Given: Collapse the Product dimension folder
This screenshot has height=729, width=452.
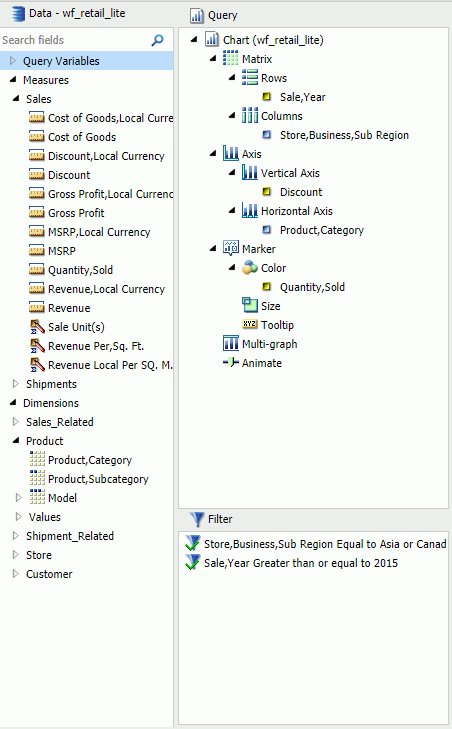Looking at the screenshot, I should pos(16,441).
